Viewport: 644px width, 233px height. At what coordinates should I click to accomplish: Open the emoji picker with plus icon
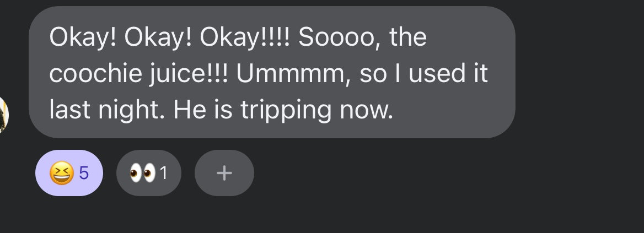(224, 173)
